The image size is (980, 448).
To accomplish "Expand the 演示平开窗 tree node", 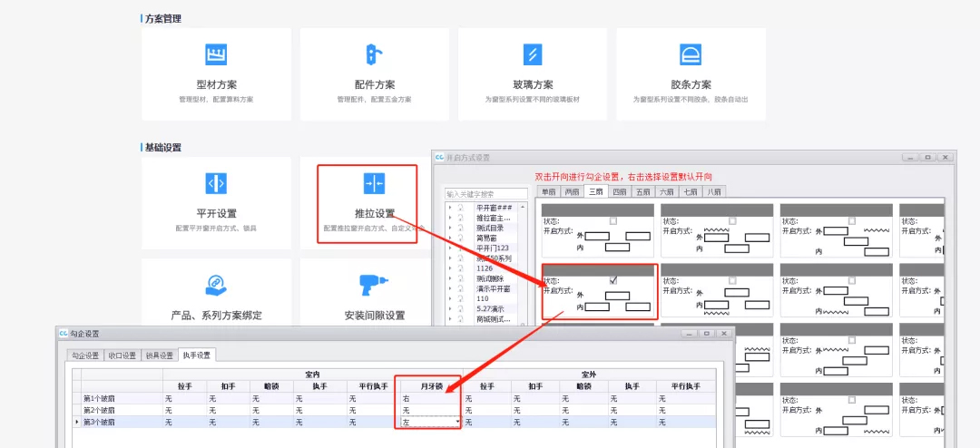I will (x=450, y=288).
